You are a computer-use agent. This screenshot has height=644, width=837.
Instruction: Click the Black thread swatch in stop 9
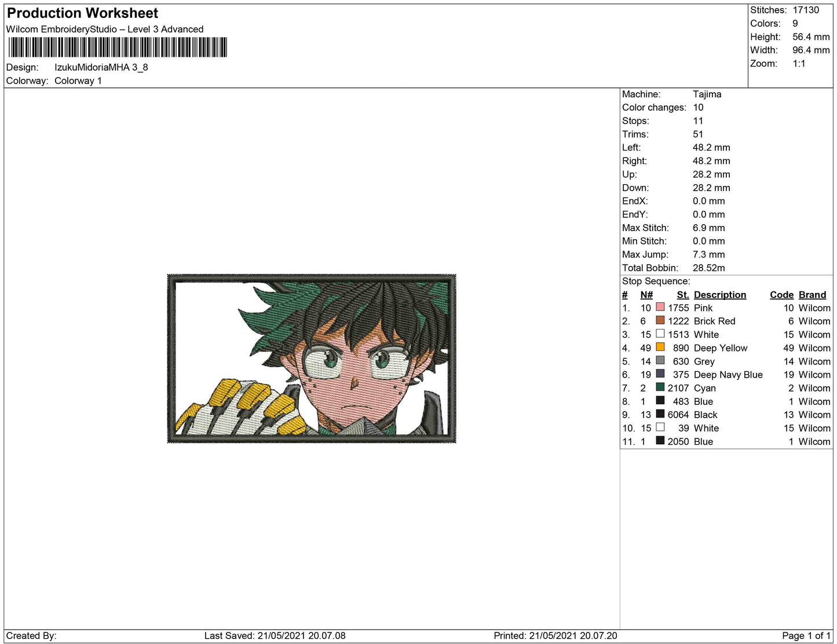(660, 414)
